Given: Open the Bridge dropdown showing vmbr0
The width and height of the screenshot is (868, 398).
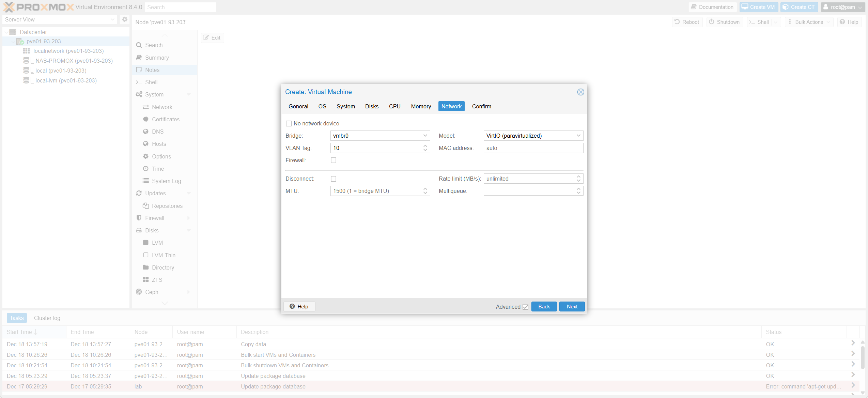Looking at the screenshot, I should click(x=425, y=136).
